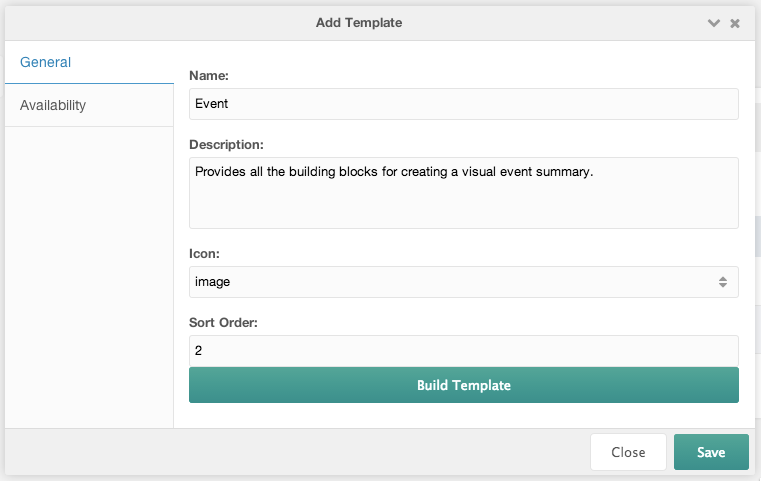Click inside the Description text area
Screen dimensions: 761x481
(463, 193)
